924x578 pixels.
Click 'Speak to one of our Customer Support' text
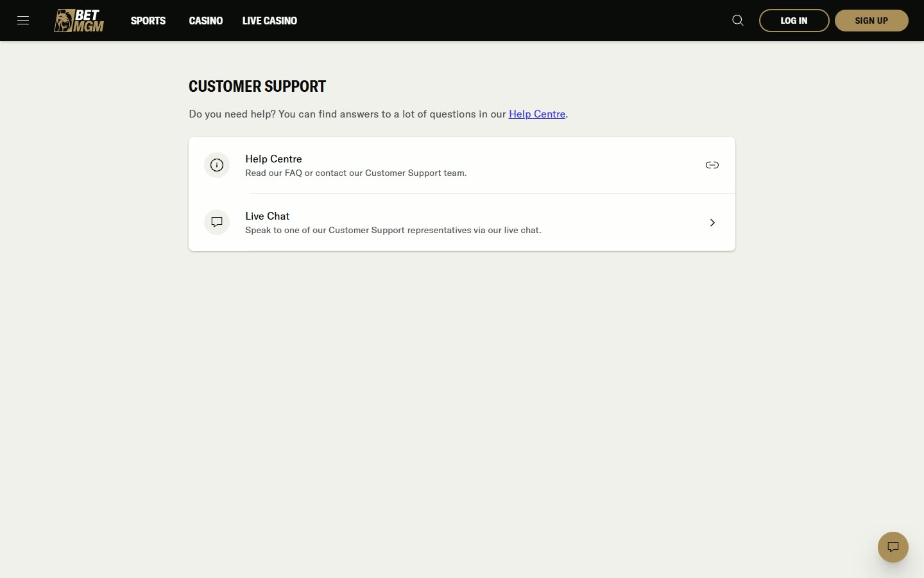coord(393,230)
